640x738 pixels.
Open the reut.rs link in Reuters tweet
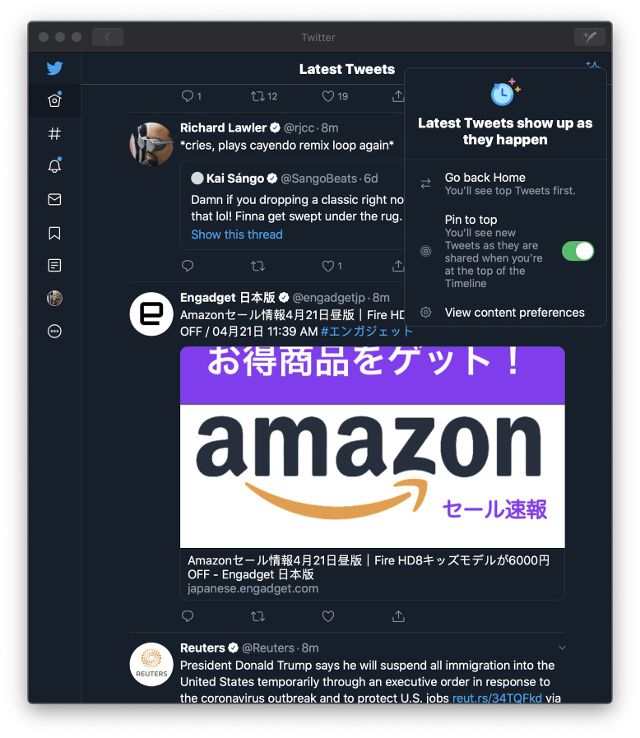497,698
